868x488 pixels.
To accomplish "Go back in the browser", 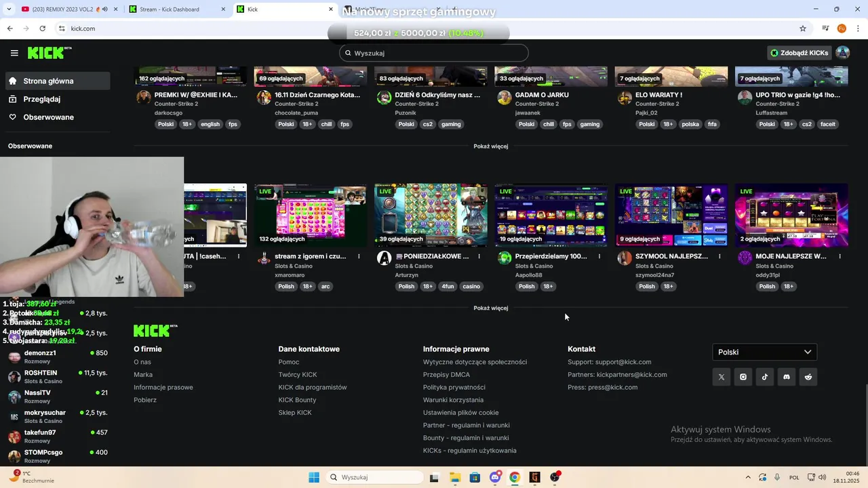I will point(9,28).
